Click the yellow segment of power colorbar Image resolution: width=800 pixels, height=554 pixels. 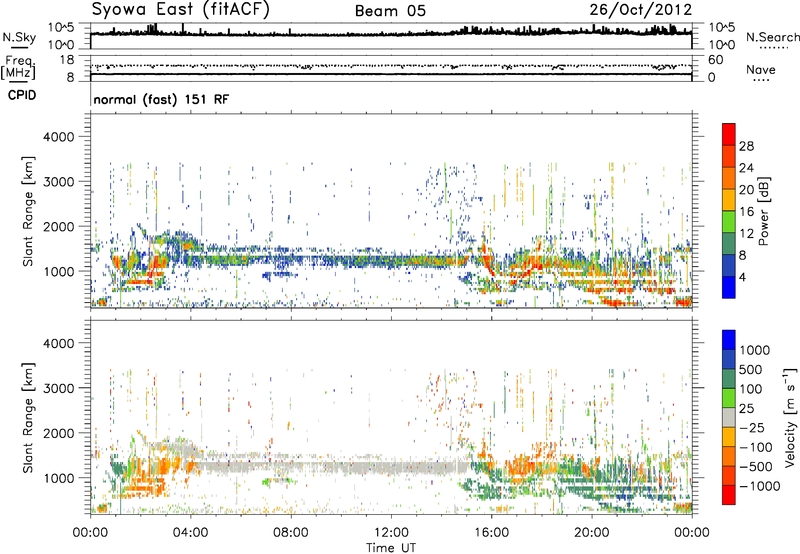[729, 200]
